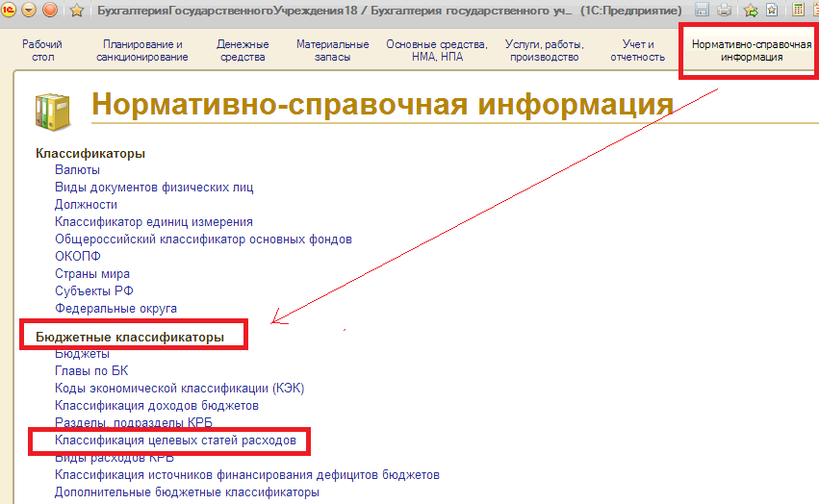Open the Главы по БК link
Image resolution: width=819 pixels, height=504 pixels.
(x=91, y=371)
